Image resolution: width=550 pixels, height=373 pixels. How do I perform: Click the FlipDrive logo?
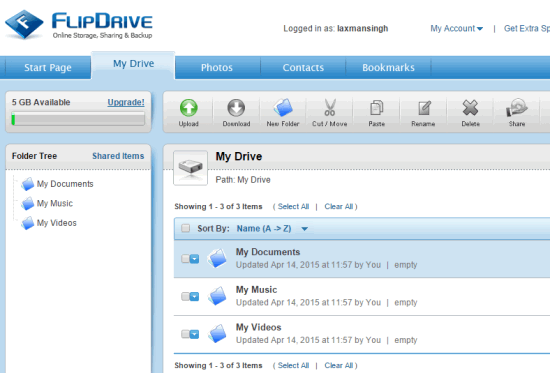pos(79,24)
